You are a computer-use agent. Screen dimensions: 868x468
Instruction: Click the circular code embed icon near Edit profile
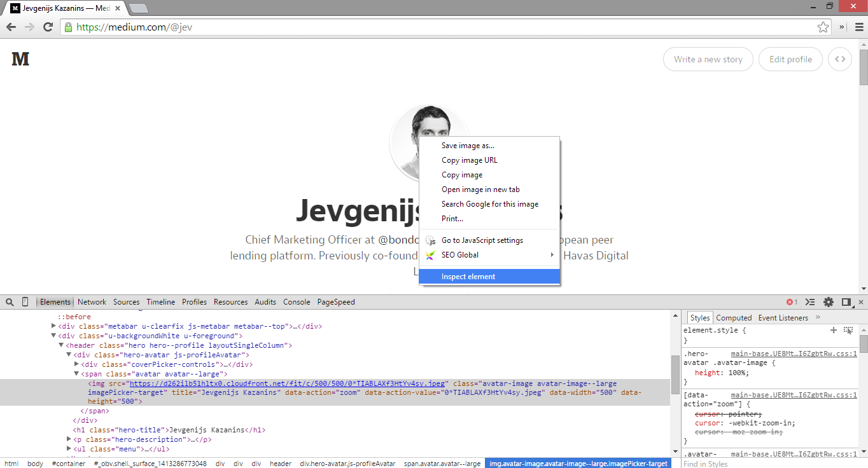pyautogui.click(x=840, y=59)
